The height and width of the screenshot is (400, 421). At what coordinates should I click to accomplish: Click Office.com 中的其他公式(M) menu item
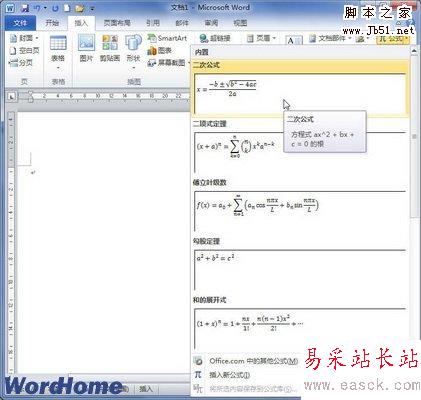253,361
